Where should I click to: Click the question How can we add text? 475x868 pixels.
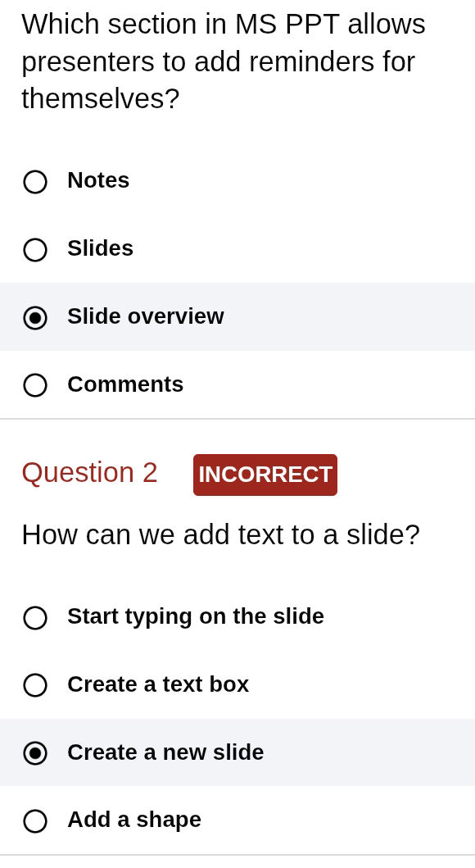[220, 535]
